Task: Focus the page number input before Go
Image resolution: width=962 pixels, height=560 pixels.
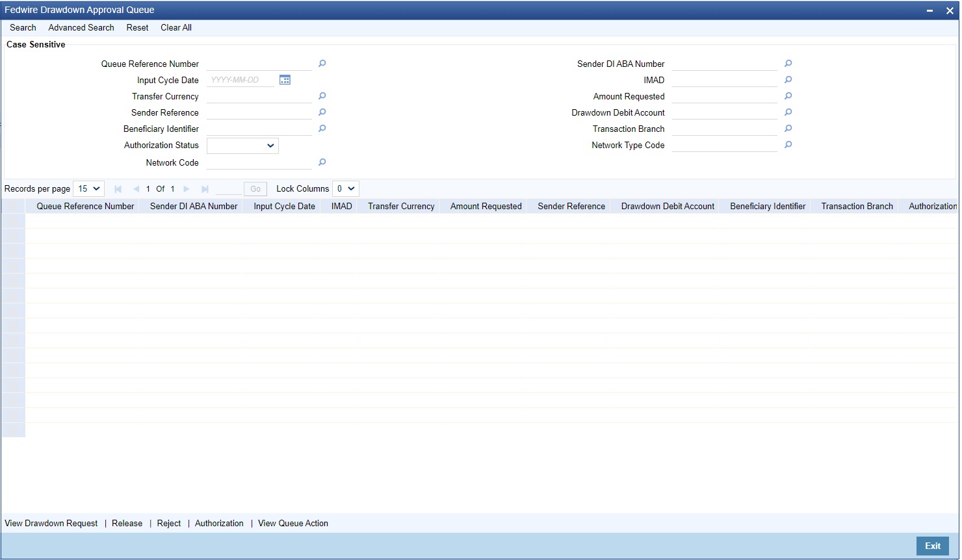Action: [228, 189]
